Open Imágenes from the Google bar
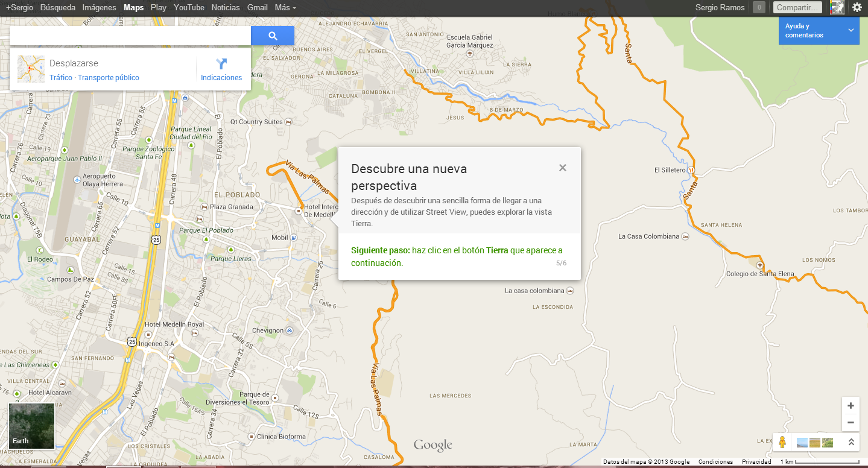The height and width of the screenshot is (468, 868). coord(99,8)
